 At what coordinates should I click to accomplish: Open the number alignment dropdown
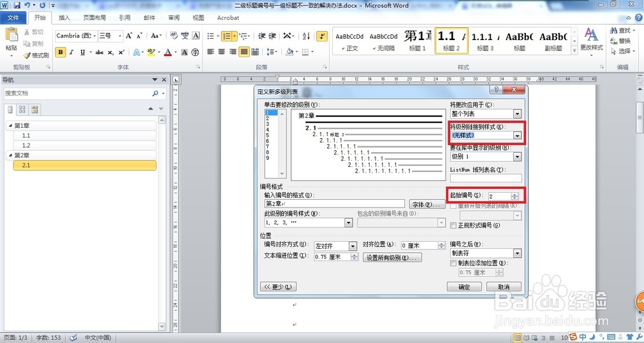pos(353,246)
